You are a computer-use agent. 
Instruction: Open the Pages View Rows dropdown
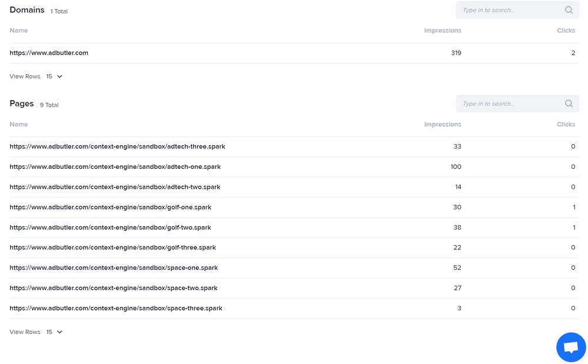(54, 332)
